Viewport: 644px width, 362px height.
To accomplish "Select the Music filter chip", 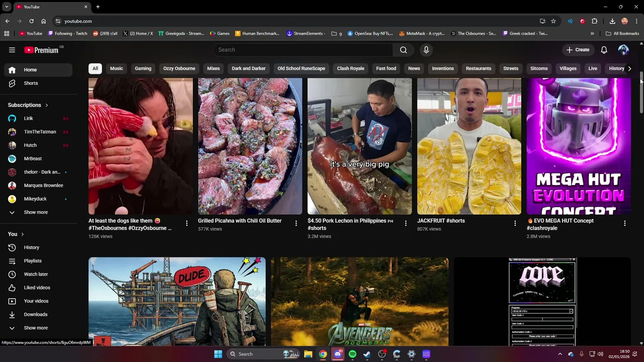I will (x=116, y=68).
